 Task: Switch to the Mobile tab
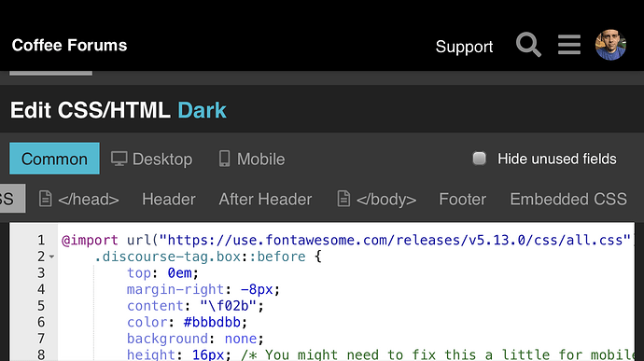pyautogui.click(x=251, y=159)
